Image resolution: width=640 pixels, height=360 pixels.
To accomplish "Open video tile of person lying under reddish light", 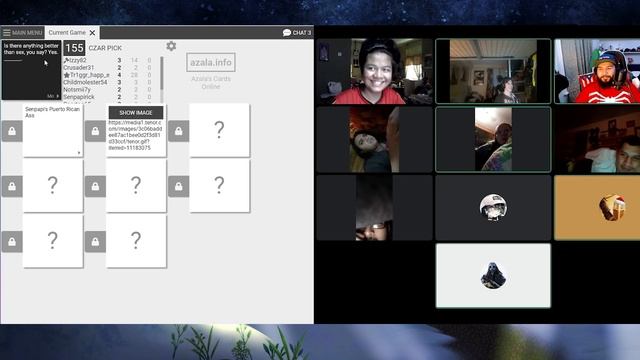I will [374, 140].
